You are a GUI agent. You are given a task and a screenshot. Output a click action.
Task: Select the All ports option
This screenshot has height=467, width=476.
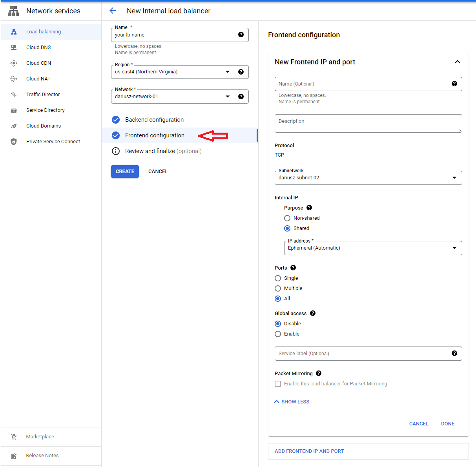coord(278,299)
